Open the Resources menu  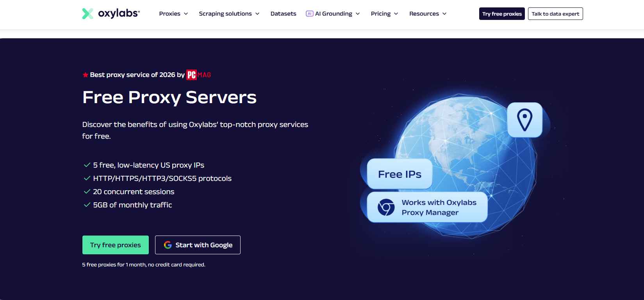coord(428,14)
